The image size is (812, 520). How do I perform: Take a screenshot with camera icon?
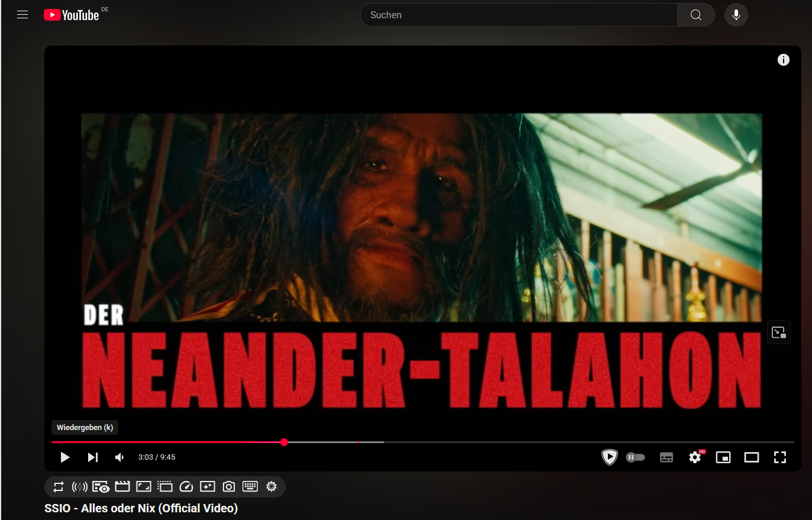(x=229, y=487)
